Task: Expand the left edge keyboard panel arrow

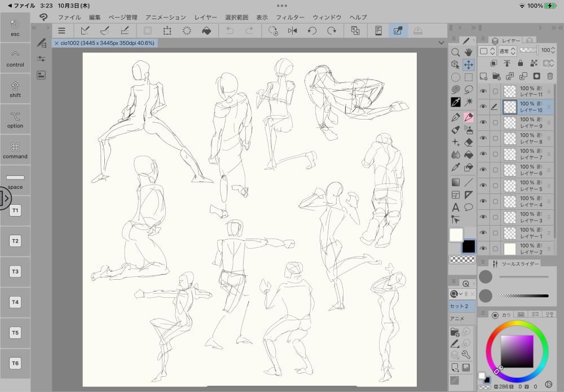Action: coord(6,198)
